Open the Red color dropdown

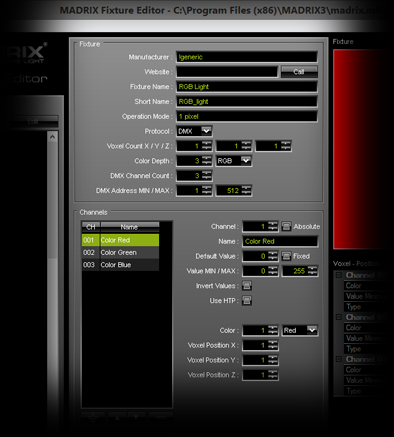(x=300, y=330)
